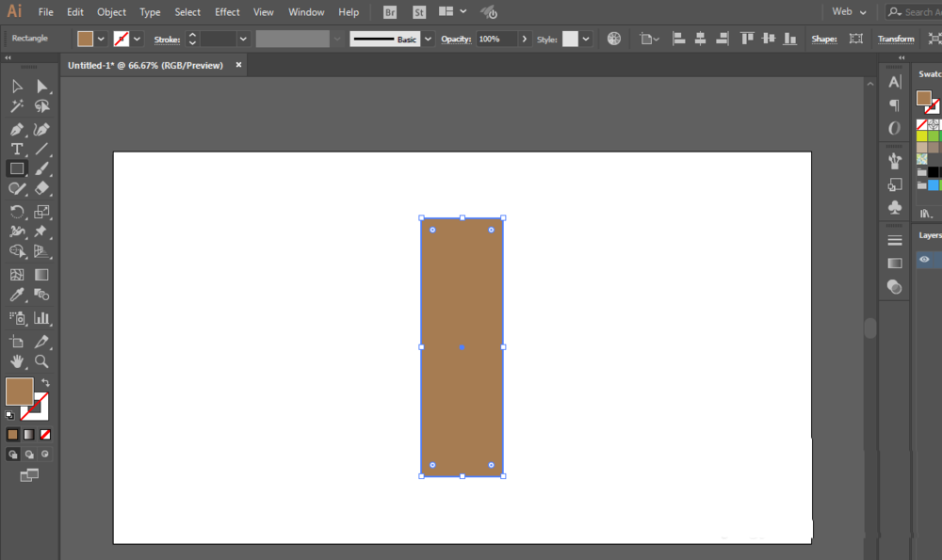Choose the Zoom tool
Image resolution: width=942 pixels, height=560 pixels.
coord(41,361)
